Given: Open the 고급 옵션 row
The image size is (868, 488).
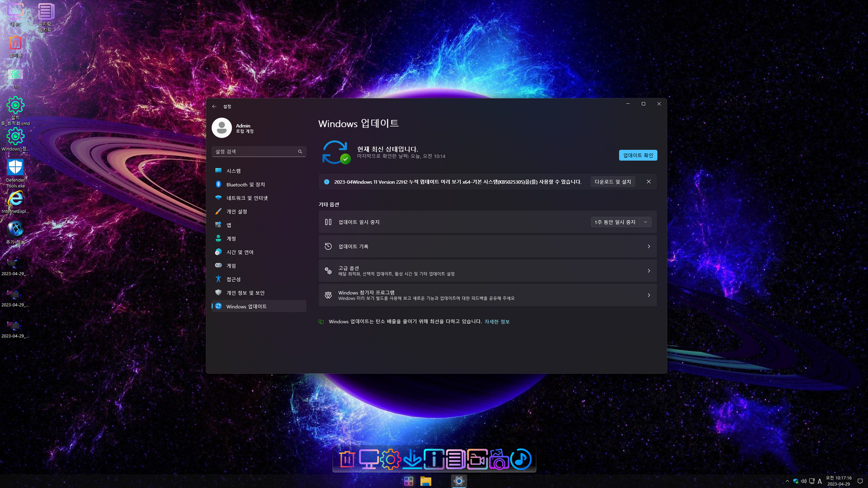Looking at the screenshot, I should tap(488, 271).
